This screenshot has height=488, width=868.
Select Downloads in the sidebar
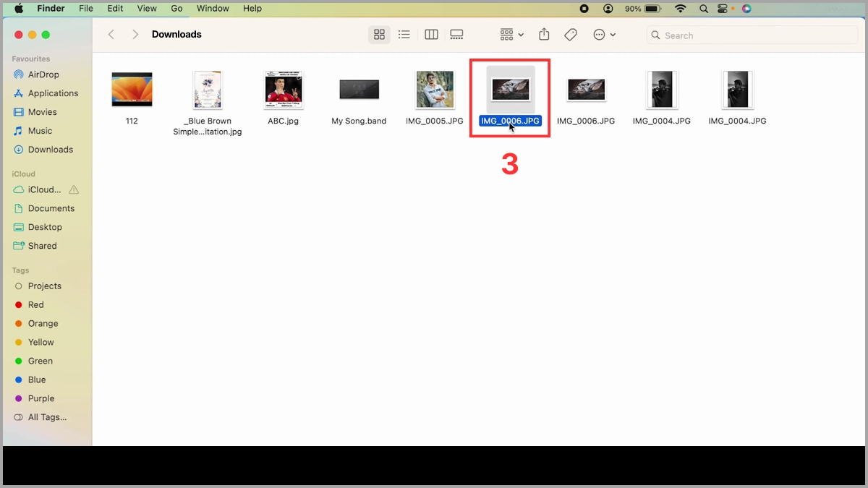(x=50, y=150)
